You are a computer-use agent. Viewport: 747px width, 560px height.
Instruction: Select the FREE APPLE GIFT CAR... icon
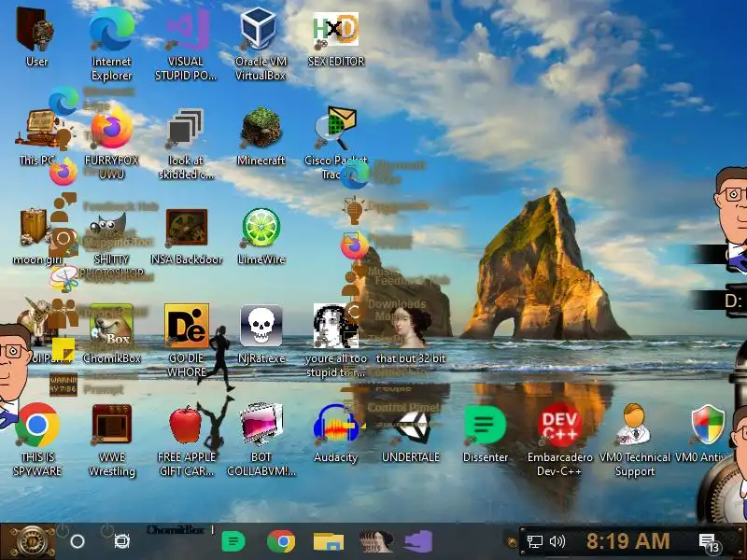[186, 439]
